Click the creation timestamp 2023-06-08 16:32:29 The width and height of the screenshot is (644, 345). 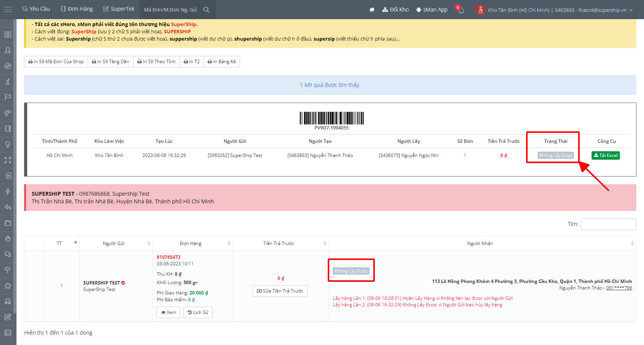point(164,155)
